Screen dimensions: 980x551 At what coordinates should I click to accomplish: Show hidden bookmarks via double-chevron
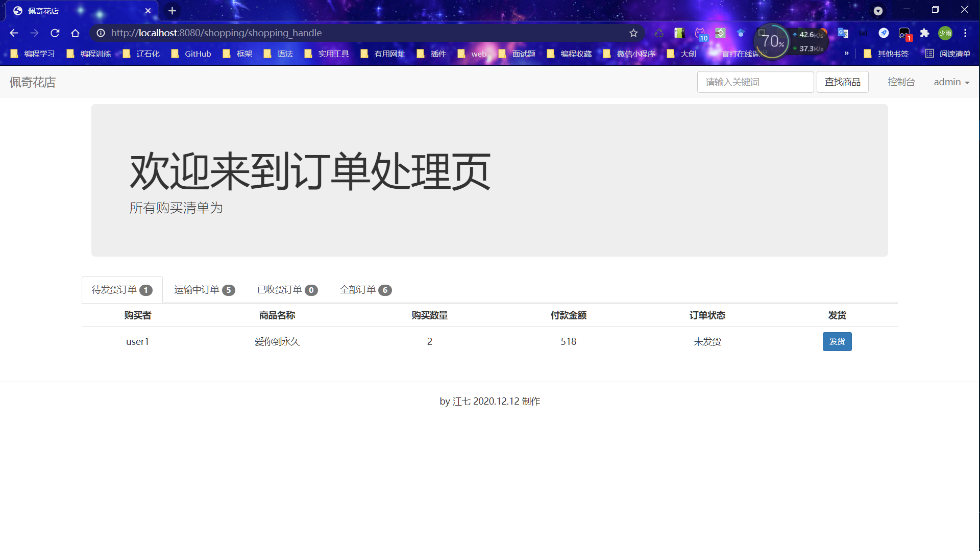click(x=846, y=53)
